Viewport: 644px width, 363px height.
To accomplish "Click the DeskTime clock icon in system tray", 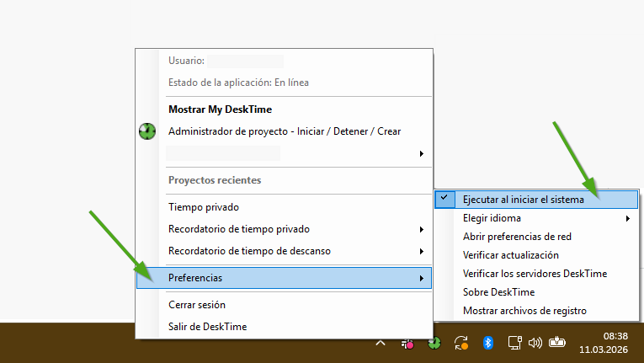I will pyautogui.click(x=434, y=343).
